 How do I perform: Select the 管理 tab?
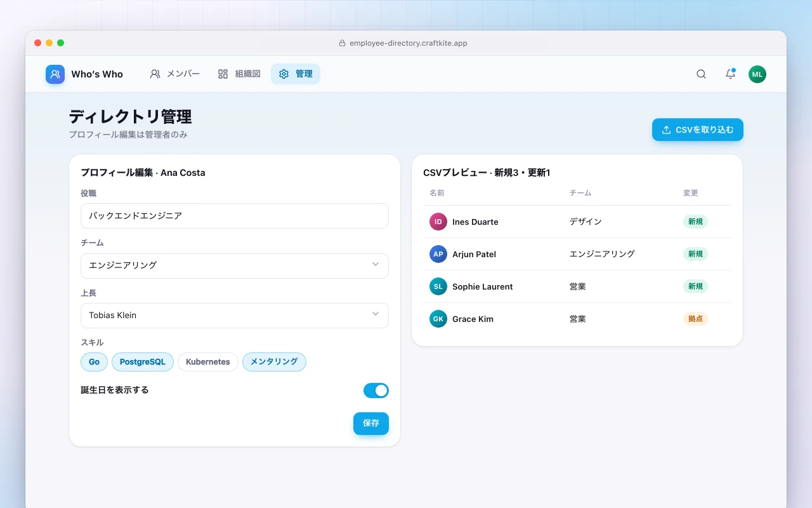pyautogui.click(x=296, y=74)
